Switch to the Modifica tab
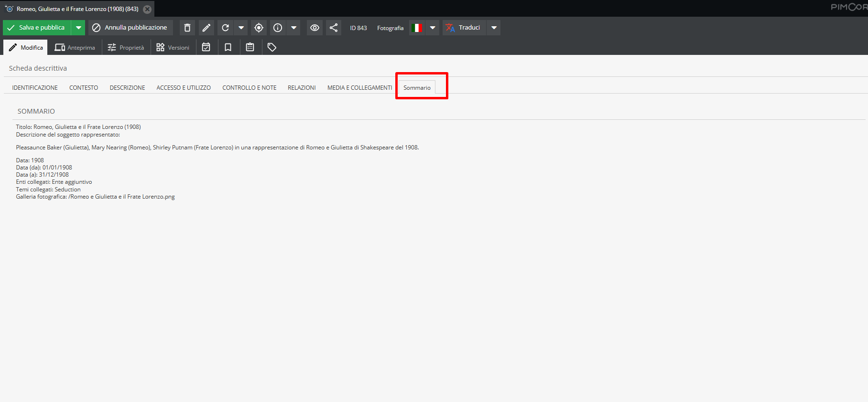This screenshot has height=402, width=868. click(26, 47)
